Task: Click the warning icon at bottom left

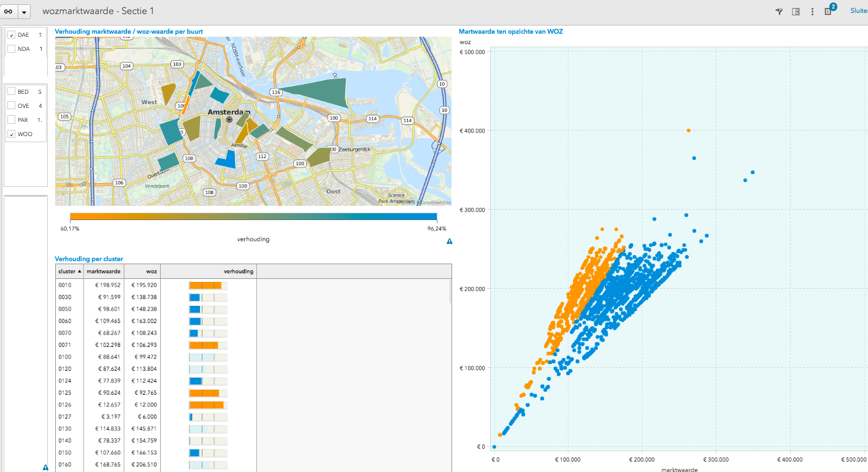Action: pos(45,467)
